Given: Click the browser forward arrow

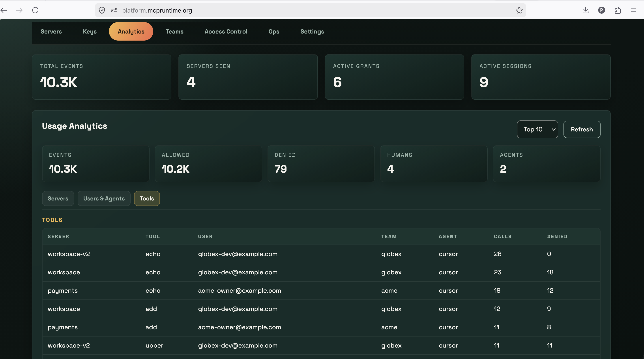Looking at the screenshot, I should 19,10.
